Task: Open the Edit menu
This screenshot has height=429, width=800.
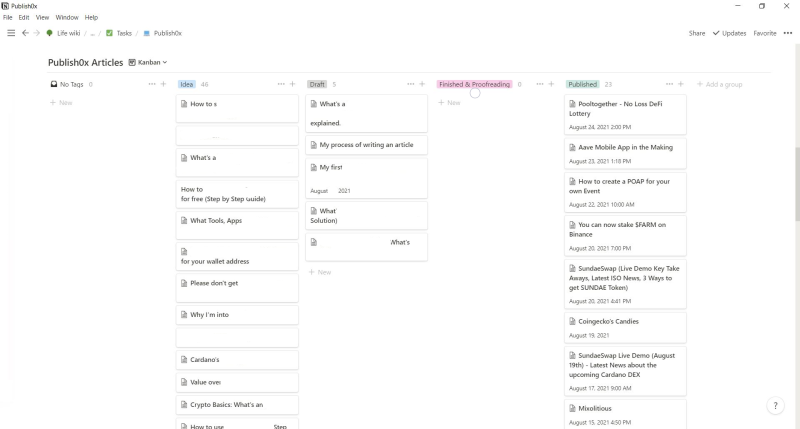Action: tap(24, 17)
